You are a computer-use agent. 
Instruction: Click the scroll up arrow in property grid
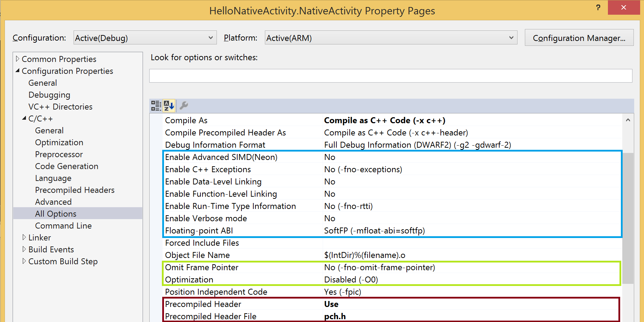click(628, 120)
